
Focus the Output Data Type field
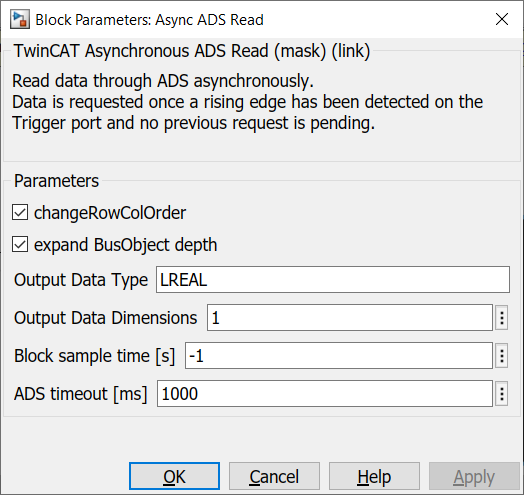[333, 279]
